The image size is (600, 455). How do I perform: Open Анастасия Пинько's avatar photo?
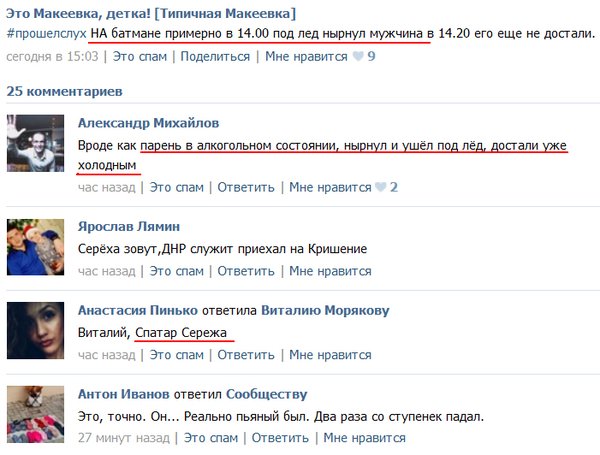click(35, 330)
